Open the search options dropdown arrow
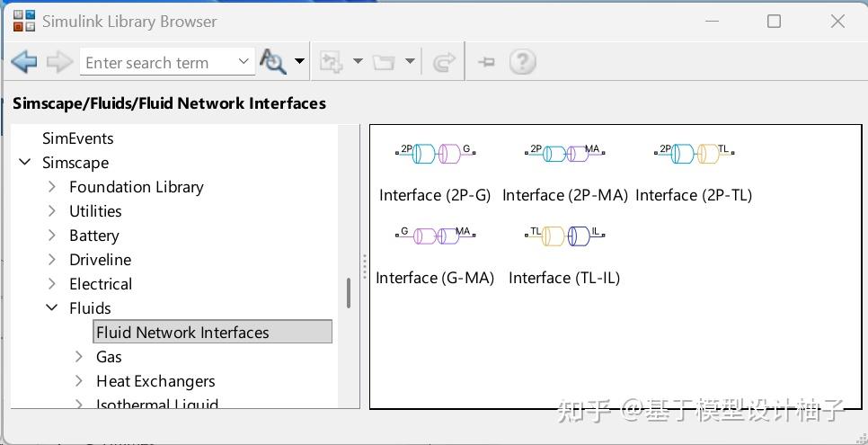Screen dimensions: 868x445 click(299, 61)
